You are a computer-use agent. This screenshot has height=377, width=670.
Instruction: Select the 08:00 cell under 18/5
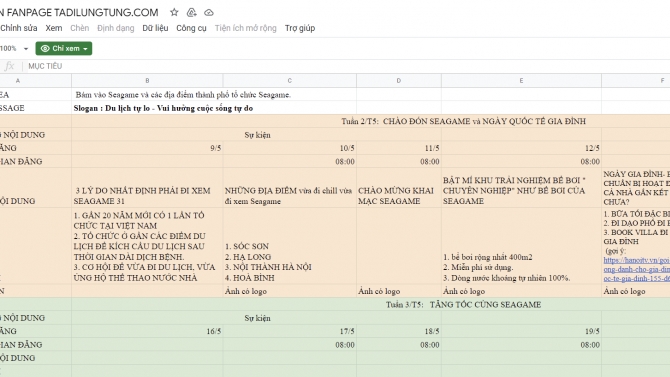(x=399, y=345)
